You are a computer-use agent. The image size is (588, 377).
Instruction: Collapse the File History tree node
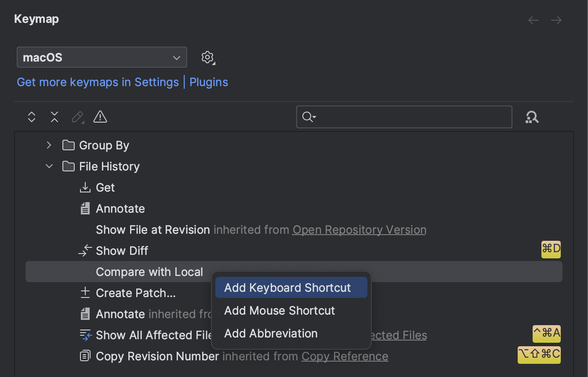click(x=49, y=166)
